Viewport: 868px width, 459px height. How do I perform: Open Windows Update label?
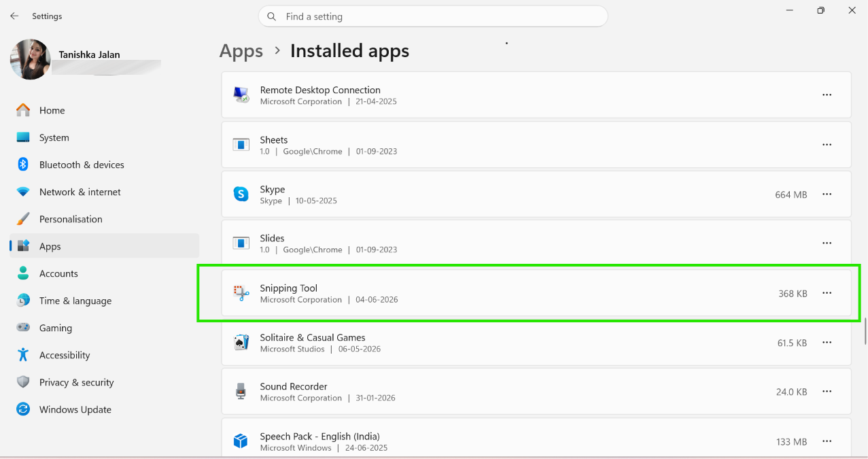(75, 409)
